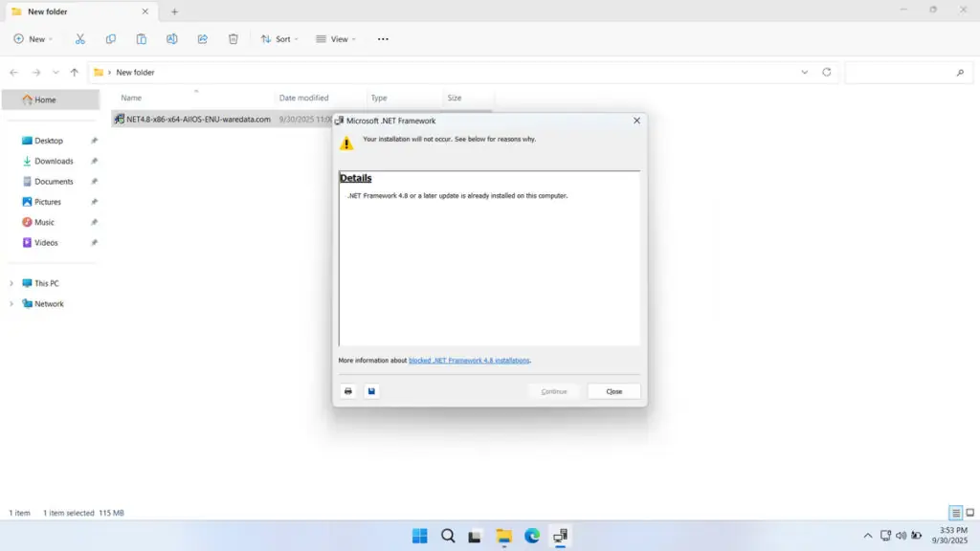
Task: Click the Copy icon in the toolbar
Action: click(111, 39)
